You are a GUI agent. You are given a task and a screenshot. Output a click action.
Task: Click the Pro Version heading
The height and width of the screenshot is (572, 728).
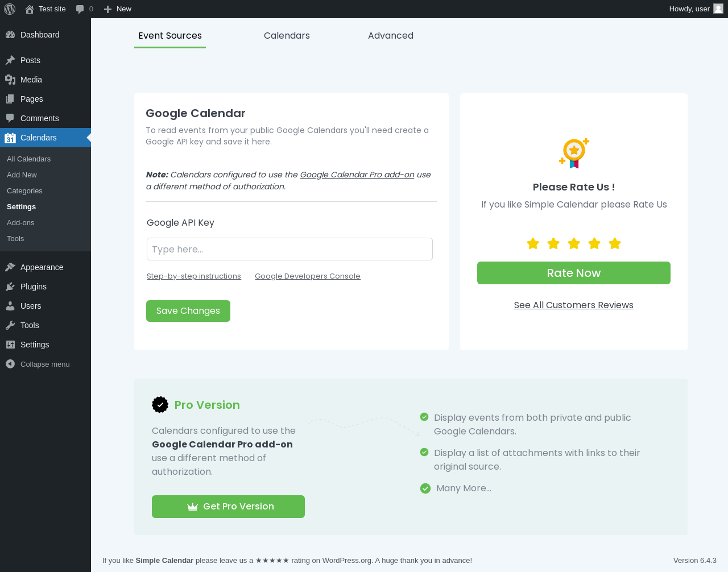click(207, 405)
